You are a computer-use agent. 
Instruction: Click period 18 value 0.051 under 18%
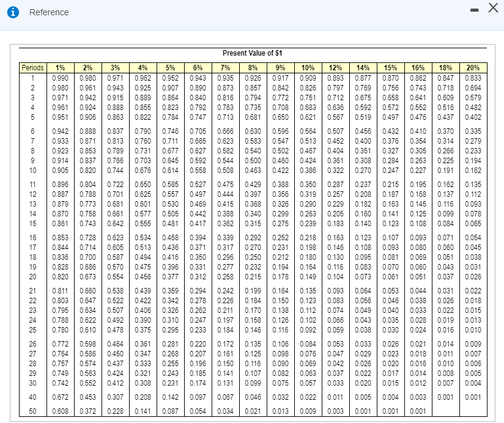point(445,257)
